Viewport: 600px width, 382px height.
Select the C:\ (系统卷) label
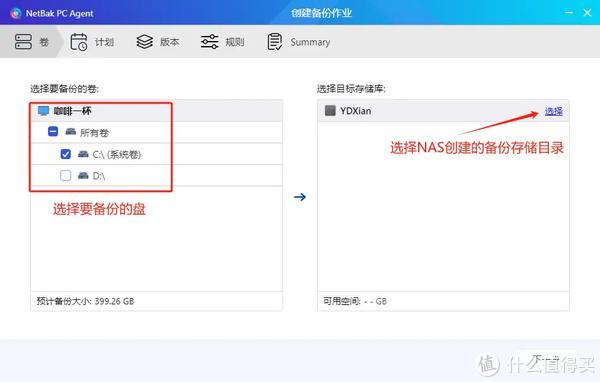(117, 154)
